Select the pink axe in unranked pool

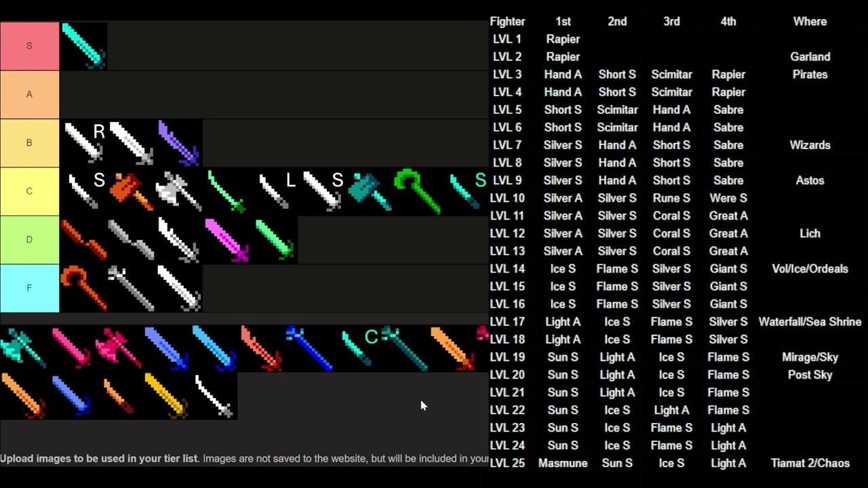(x=117, y=348)
